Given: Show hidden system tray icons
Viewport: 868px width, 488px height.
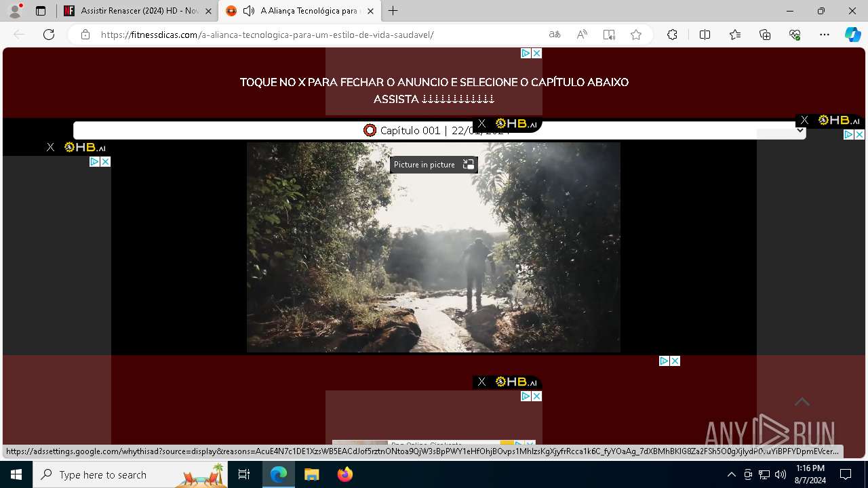Looking at the screenshot, I should coord(731,474).
